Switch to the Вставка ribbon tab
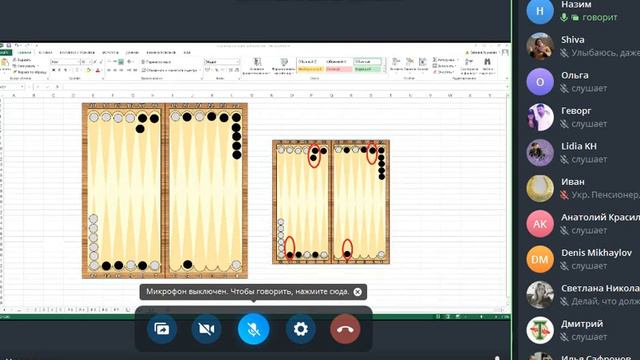Screen dimensions: 640x360 (x=45, y=53)
